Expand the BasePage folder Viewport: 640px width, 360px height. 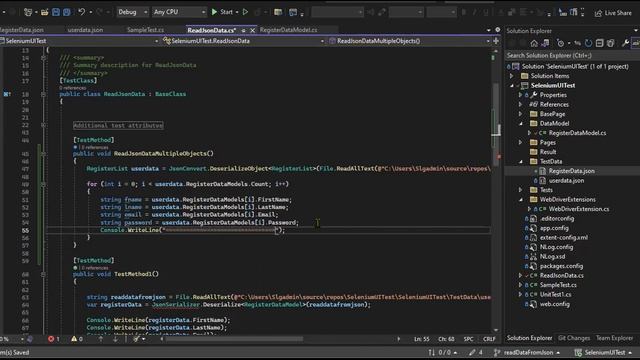[520, 114]
